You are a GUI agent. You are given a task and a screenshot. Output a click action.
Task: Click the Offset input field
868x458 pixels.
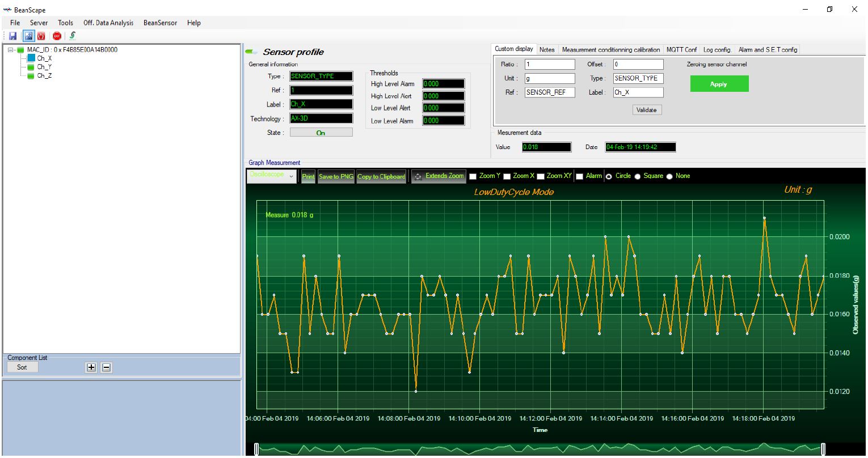pos(638,64)
